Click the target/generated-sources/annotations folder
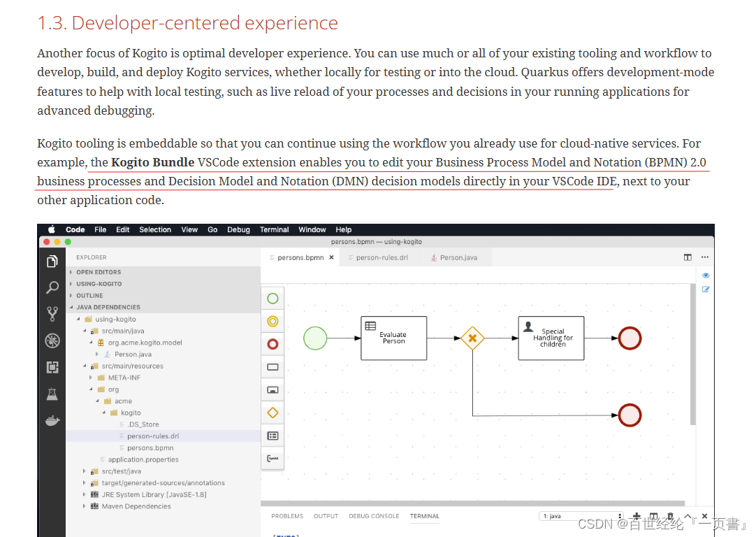The width and height of the screenshot is (756, 537). click(x=163, y=483)
